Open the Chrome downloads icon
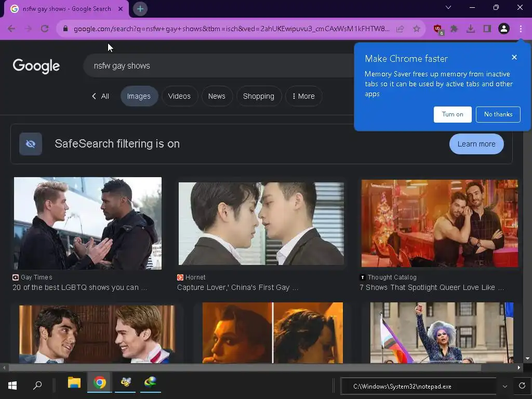Screen dimensions: 532x399 pos(471,29)
